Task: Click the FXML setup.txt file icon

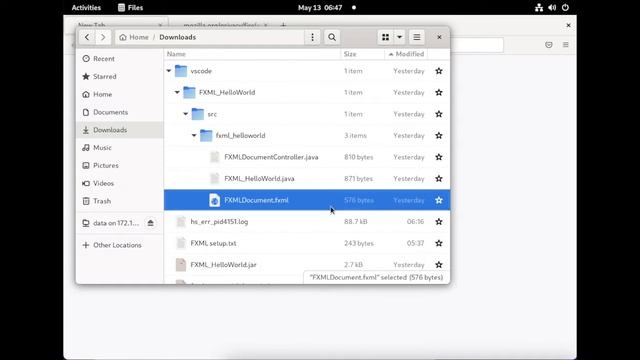Action: (x=181, y=243)
